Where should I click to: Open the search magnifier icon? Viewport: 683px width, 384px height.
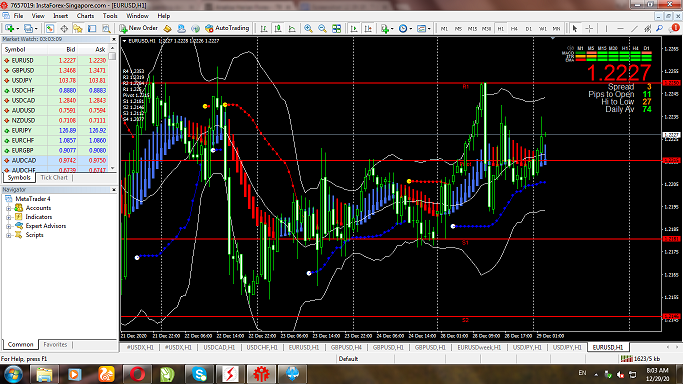[660, 28]
